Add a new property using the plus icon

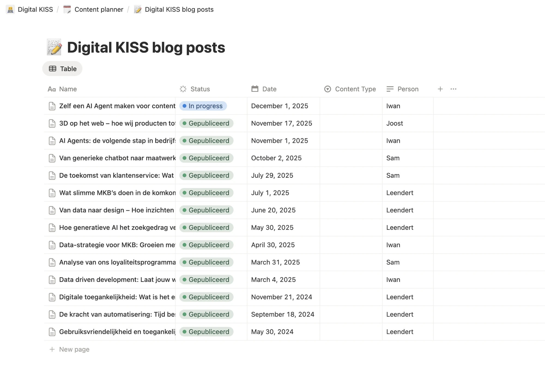(x=440, y=89)
